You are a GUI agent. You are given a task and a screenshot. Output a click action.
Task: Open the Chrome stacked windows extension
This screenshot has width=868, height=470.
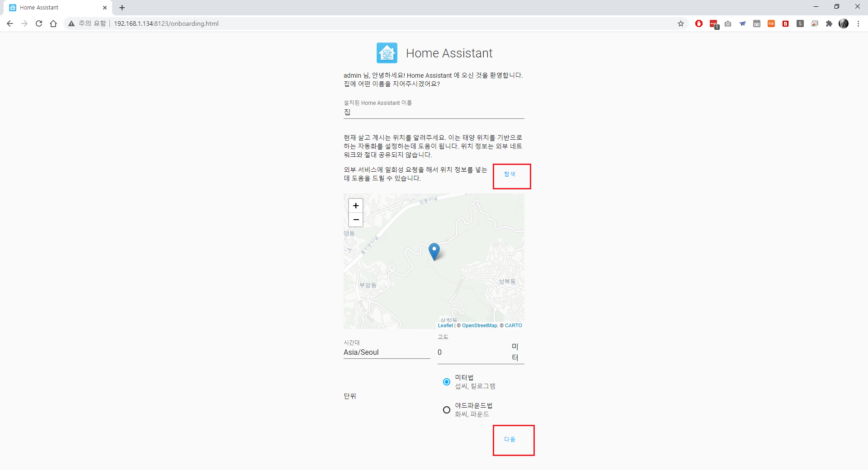pyautogui.click(x=815, y=23)
